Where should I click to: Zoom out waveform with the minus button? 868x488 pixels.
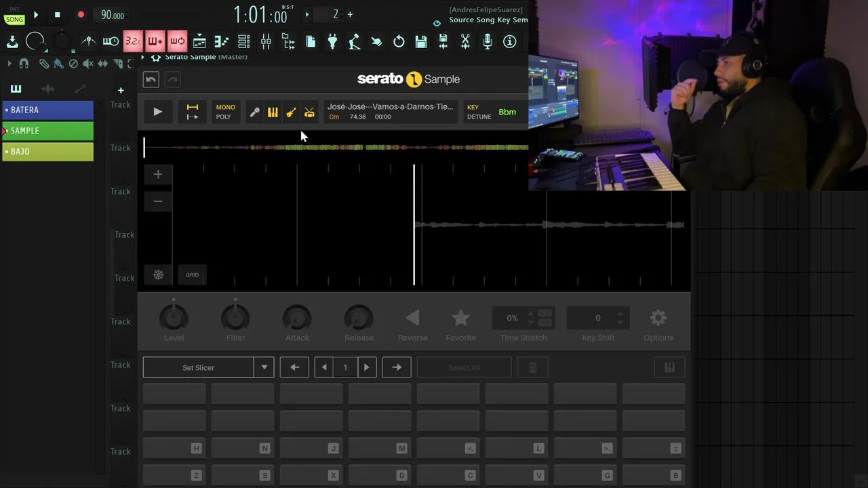158,201
